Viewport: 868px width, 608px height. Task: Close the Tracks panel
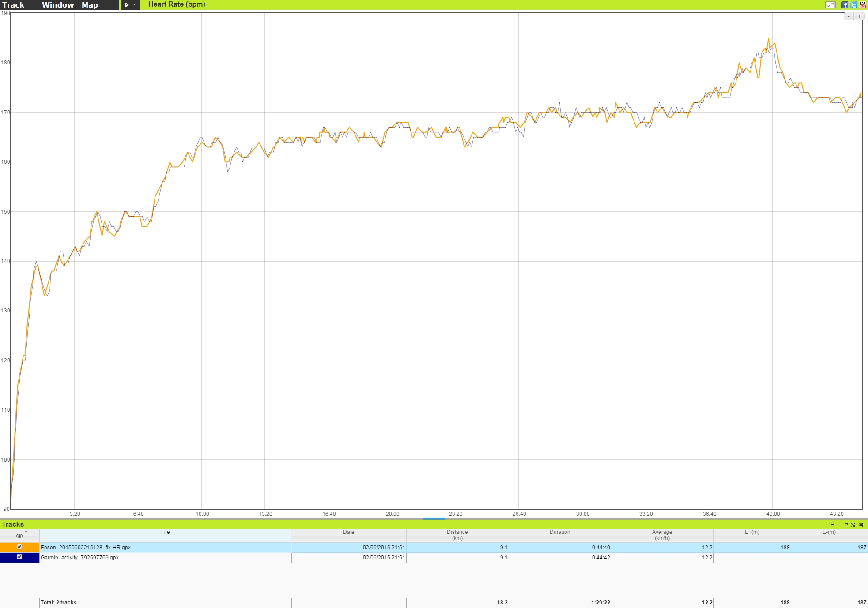[861, 525]
